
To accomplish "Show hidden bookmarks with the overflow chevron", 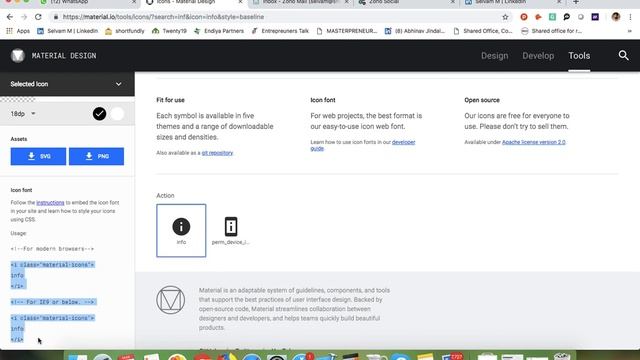I will pyautogui.click(x=630, y=31).
